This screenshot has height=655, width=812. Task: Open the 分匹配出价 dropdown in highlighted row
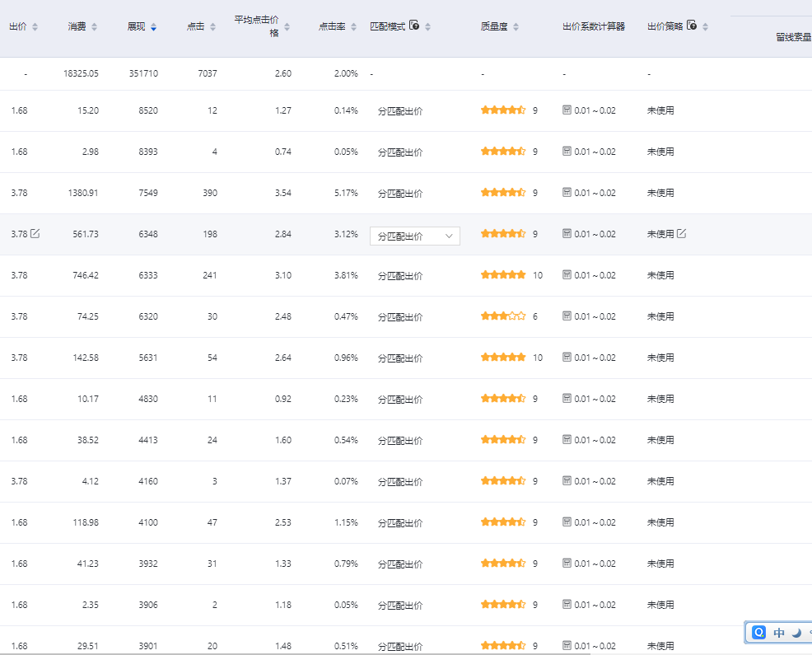tap(414, 236)
